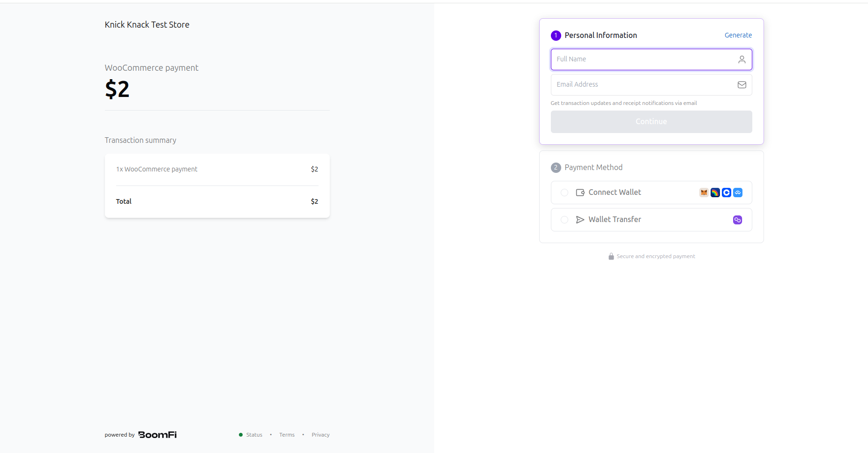The width and height of the screenshot is (868, 453).
Task: Open the Terms page
Action: point(287,434)
